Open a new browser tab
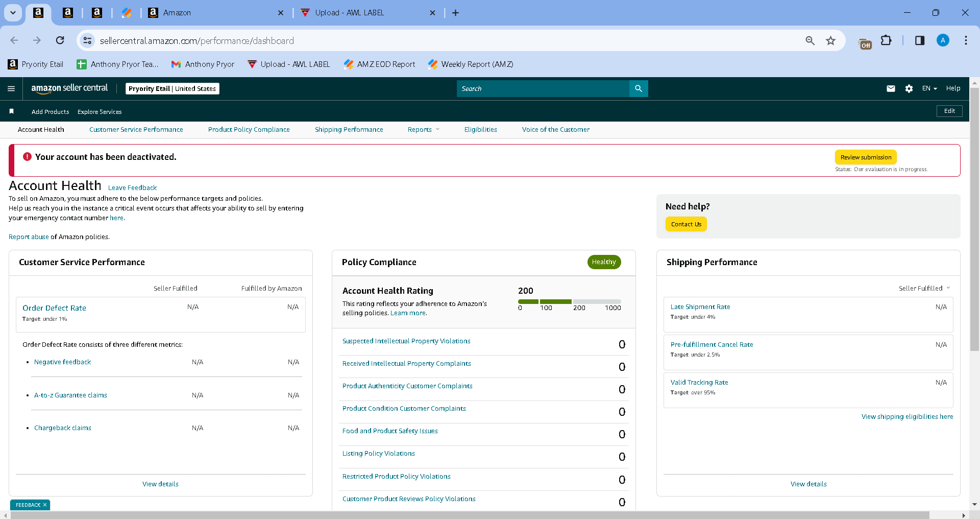This screenshot has width=980, height=519. (x=456, y=13)
